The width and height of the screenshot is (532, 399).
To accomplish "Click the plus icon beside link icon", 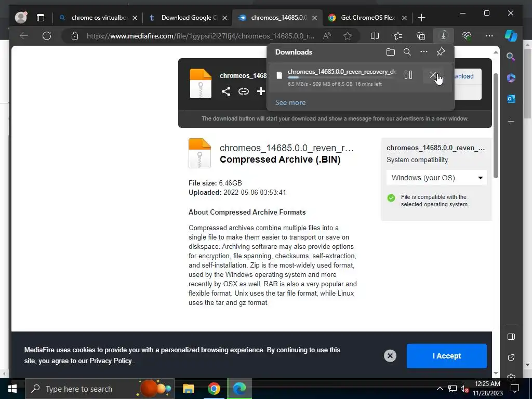I will [x=261, y=91].
